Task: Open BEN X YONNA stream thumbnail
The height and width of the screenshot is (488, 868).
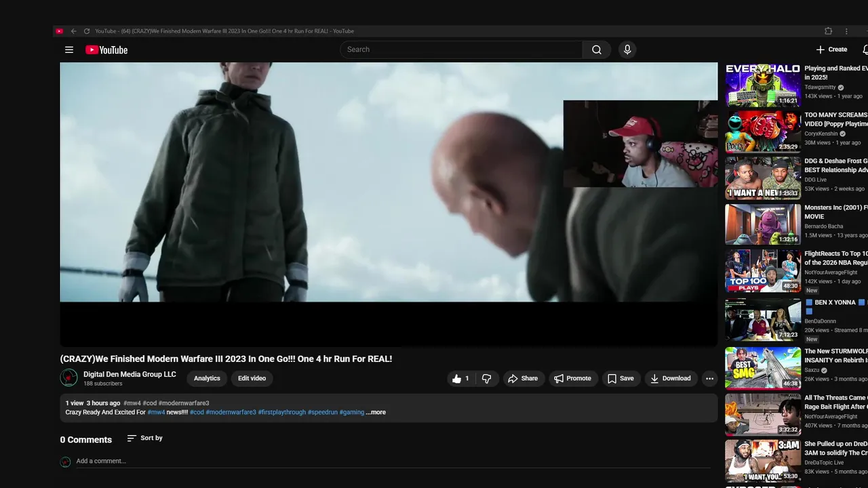Action: (x=763, y=319)
